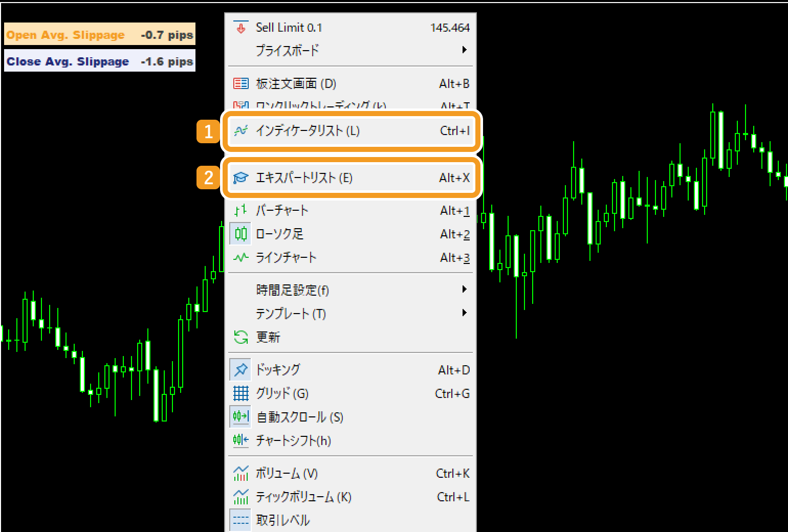This screenshot has height=532, width=788.
Task: Click the 更新 refresh icon
Action: pos(240,337)
